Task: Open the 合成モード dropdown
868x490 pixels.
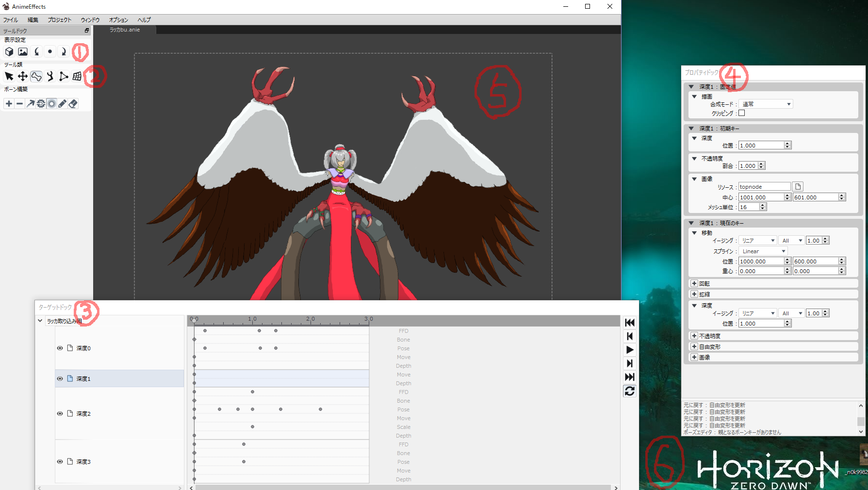Action: (766, 104)
